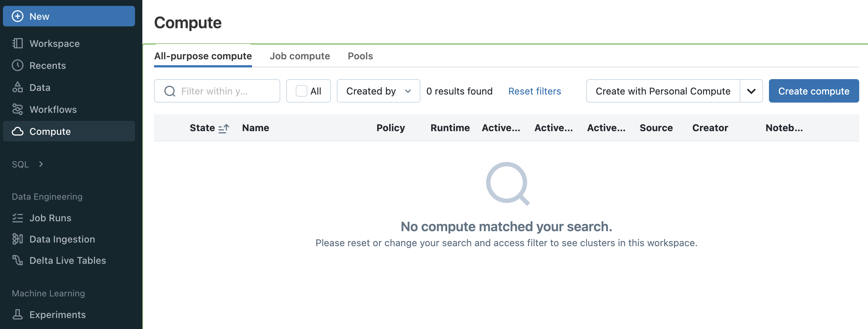Click the Noteb... column header
This screenshot has height=329, width=868.
tap(784, 128)
